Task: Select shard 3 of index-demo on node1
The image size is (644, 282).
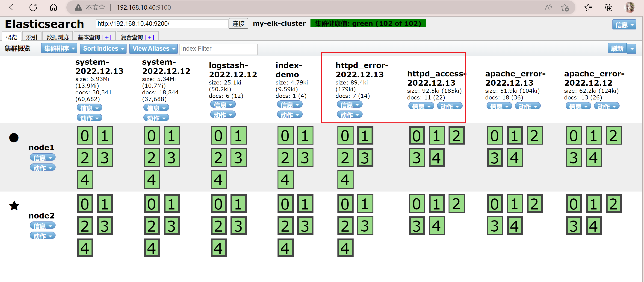Action: point(305,158)
